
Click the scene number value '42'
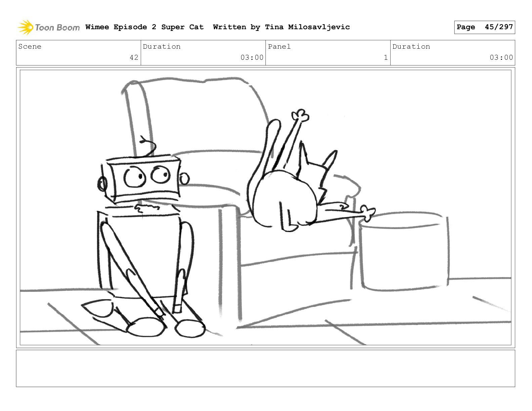pyautogui.click(x=134, y=57)
